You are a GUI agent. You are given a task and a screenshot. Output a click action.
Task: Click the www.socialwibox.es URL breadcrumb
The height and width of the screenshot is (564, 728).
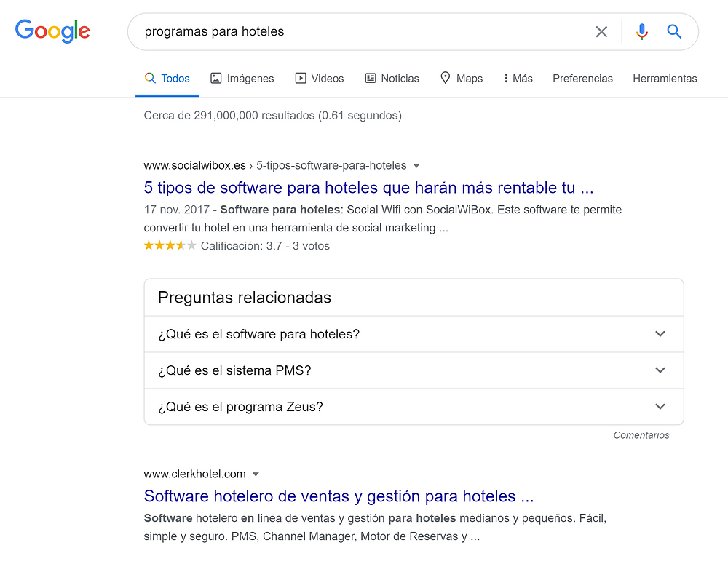coord(275,165)
